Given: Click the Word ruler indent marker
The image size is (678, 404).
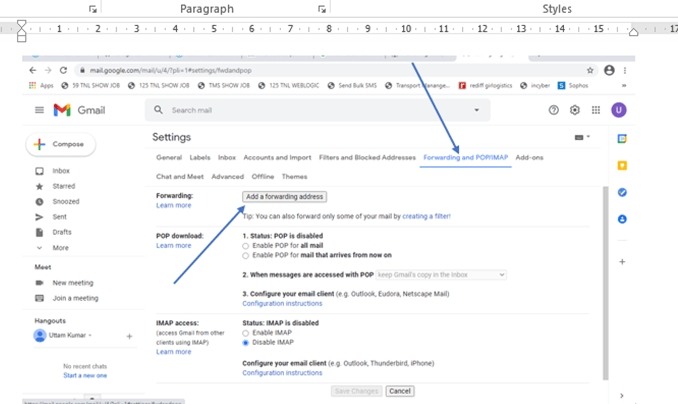Looking at the screenshot, I should tap(22, 28).
